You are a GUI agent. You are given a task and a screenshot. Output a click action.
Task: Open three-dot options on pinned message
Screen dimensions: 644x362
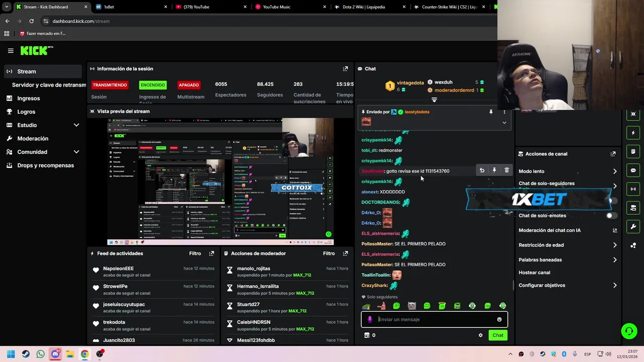pos(504,112)
